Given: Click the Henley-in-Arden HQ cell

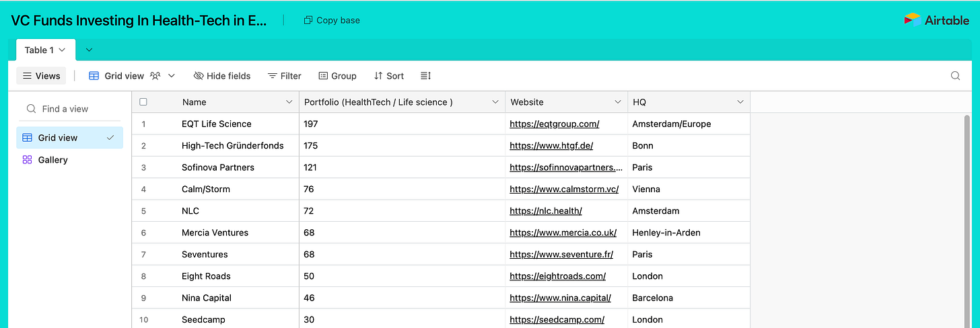Looking at the screenshot, I should click(689, 233).
